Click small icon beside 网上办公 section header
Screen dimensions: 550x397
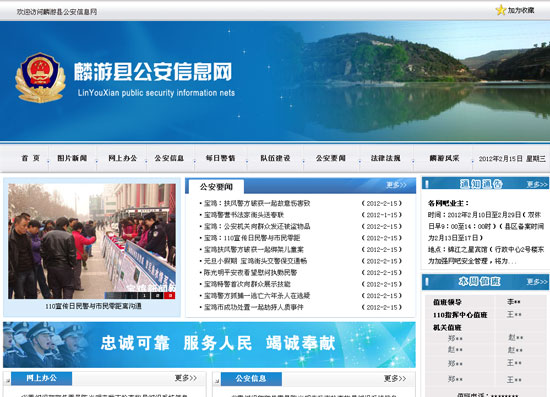[7, 380]
